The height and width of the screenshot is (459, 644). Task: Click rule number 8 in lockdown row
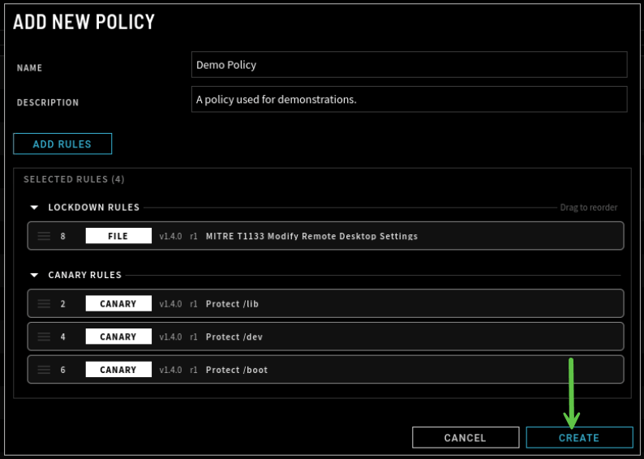click(63, 236)
